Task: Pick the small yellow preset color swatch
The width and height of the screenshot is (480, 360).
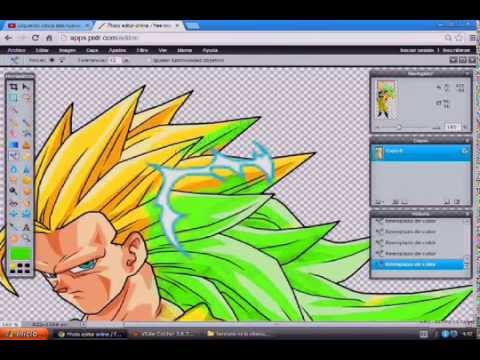Action: 13,266
